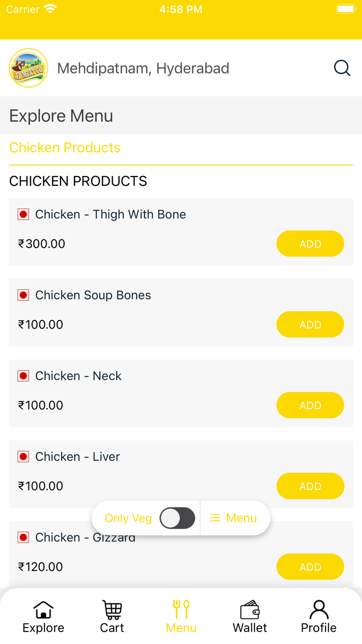The width and height of the screenshot is (362, 644).
Task: Tap the 4B Meat Co logo
Action: coord(28,68)
